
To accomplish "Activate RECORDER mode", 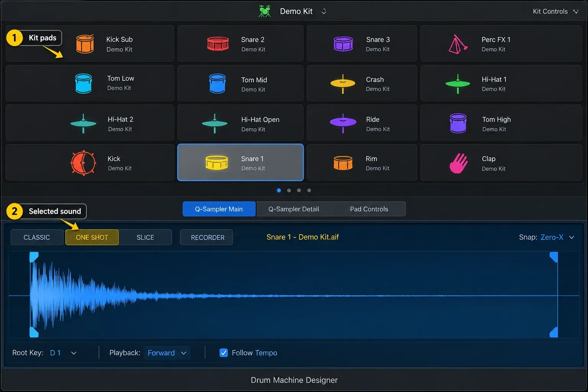I will click(x=206, y=237).
